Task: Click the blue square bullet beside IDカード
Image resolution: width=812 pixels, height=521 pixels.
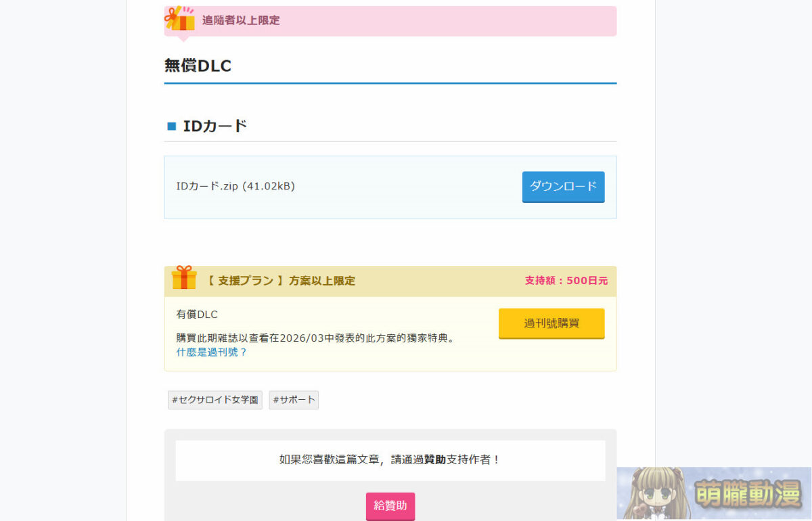Action: [171, 126]
